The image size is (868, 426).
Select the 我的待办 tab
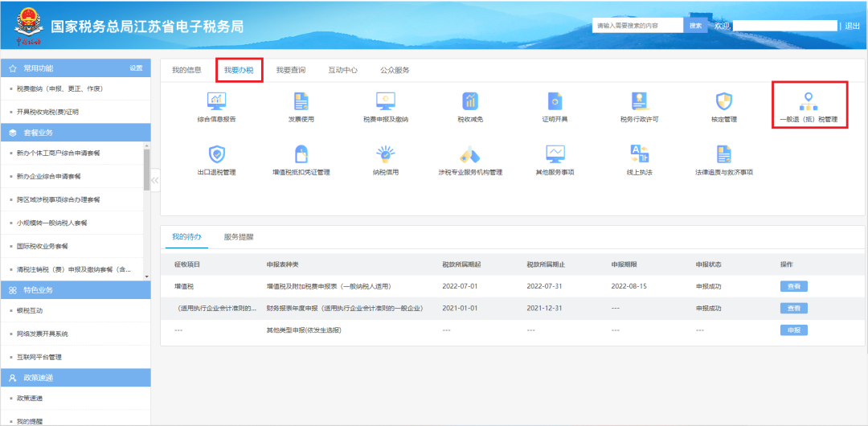pyautogui.click(x=186, y=236)
